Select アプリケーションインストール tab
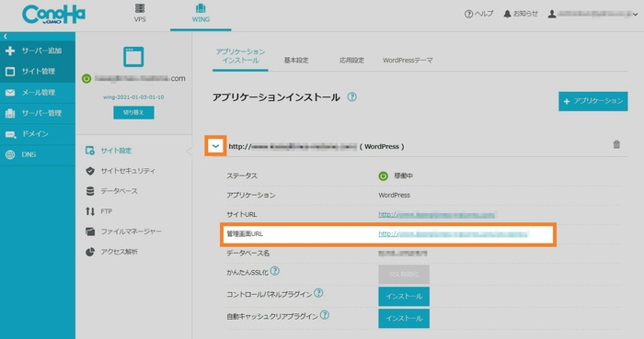This screenshot has height=339, width=644. (x=240, y=56)
